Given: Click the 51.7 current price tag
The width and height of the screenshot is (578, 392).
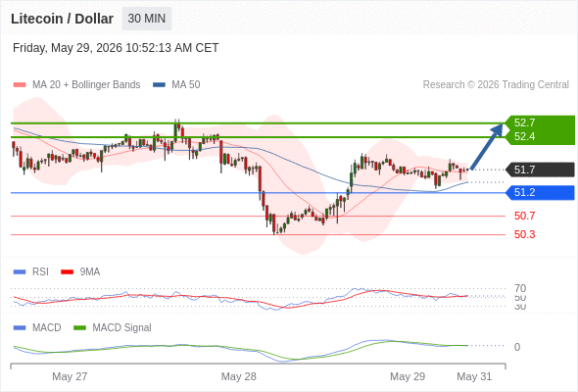Looking at the screenshot, I should [540, 170].
